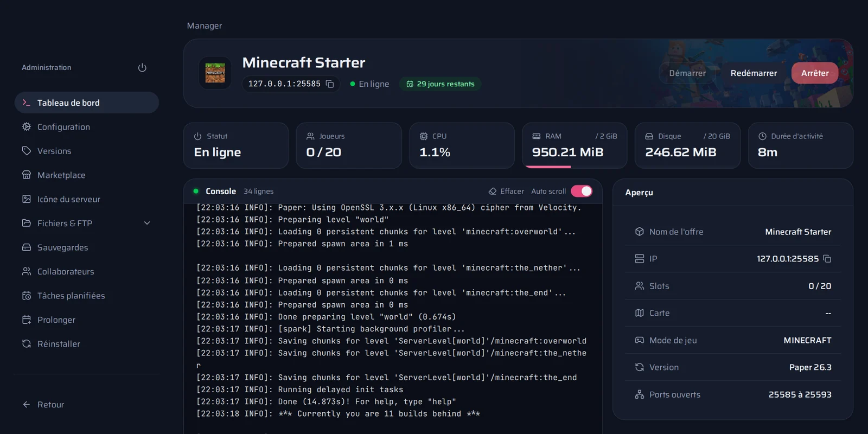Open Icône du serveur page
The height and width of the screenshot is (434, 868).
[87, 199]
